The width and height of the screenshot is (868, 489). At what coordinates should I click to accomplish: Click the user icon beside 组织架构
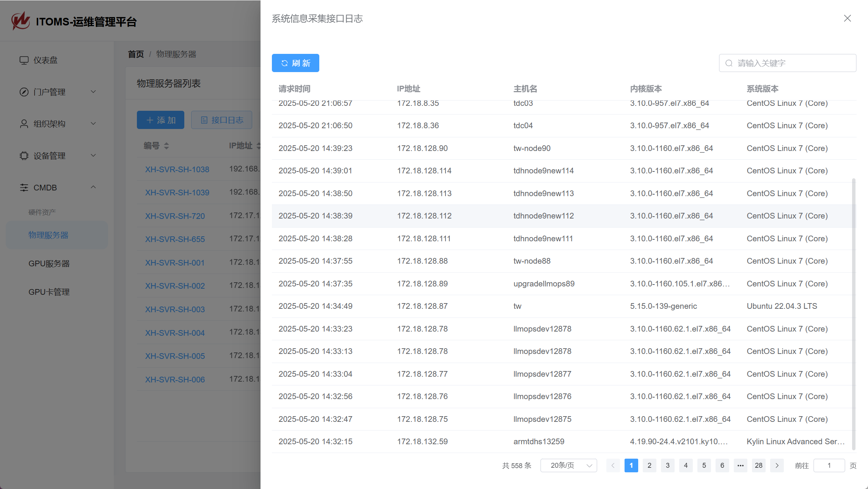coord(24,124)
